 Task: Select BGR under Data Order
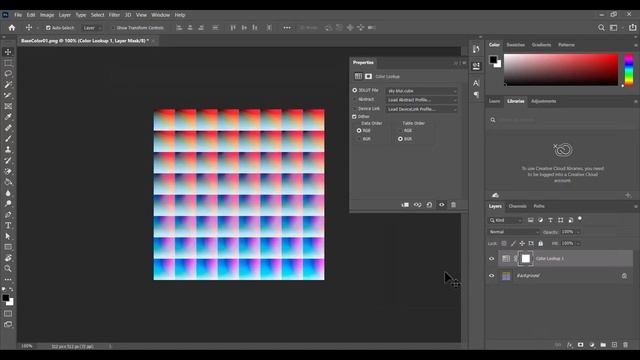pos(359,139)
